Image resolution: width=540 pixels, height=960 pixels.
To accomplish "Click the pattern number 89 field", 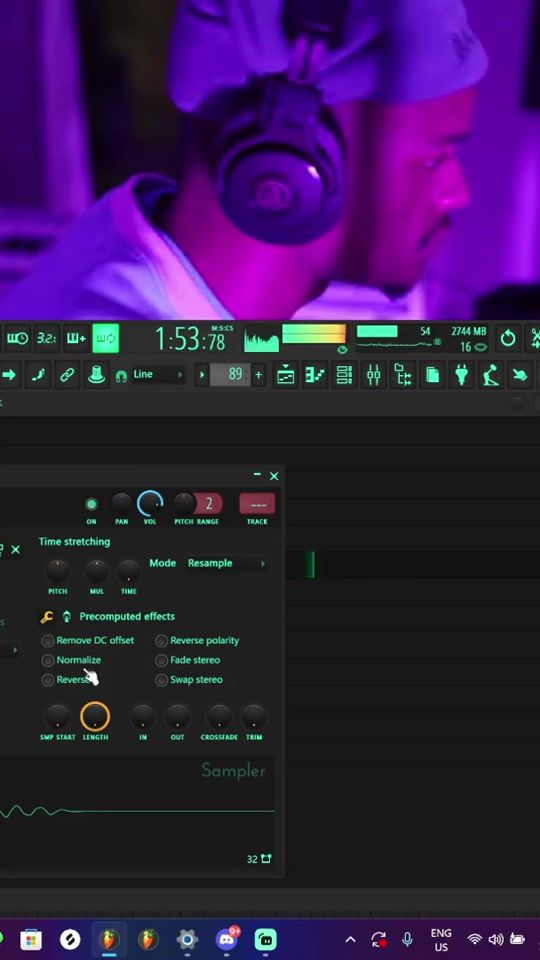I will (x=230, y=375).
